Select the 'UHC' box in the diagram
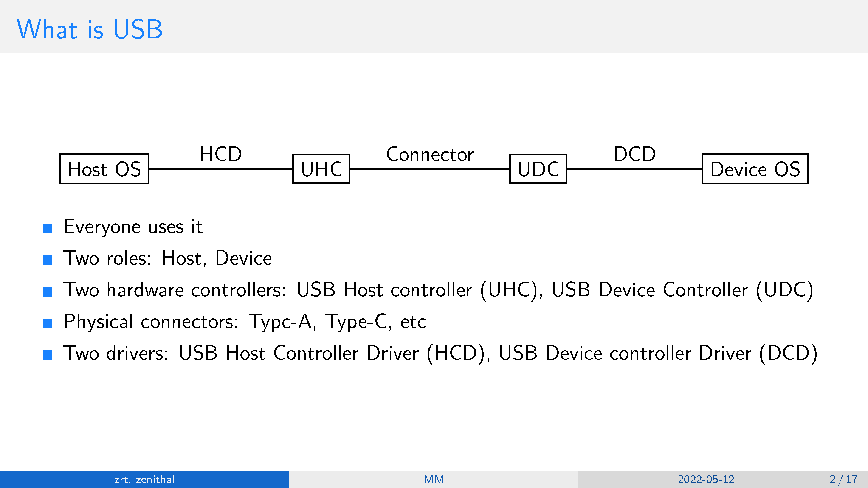The height and width of the screenshot is (488, 868). pos(321,169)
